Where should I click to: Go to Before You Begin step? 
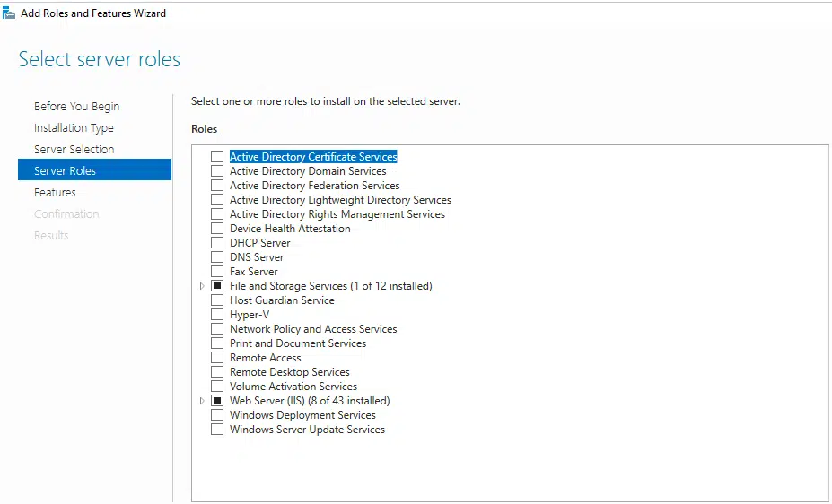click(76, 107)
